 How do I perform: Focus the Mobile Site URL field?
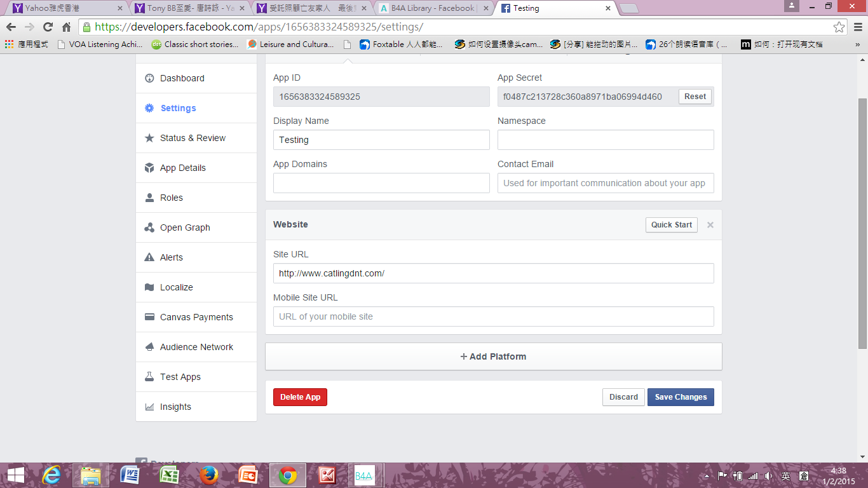click(x=494, y=316)
